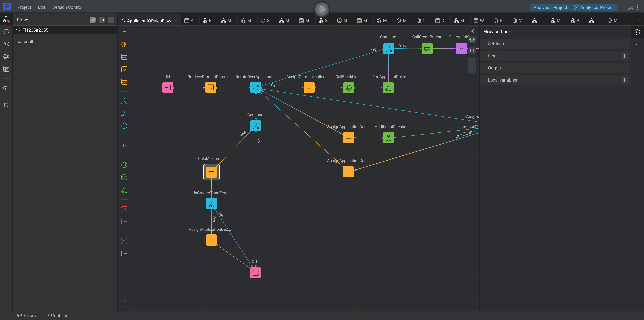Screen dimensions: 644x320
Task: Open the user account icon
Action: 631,7
